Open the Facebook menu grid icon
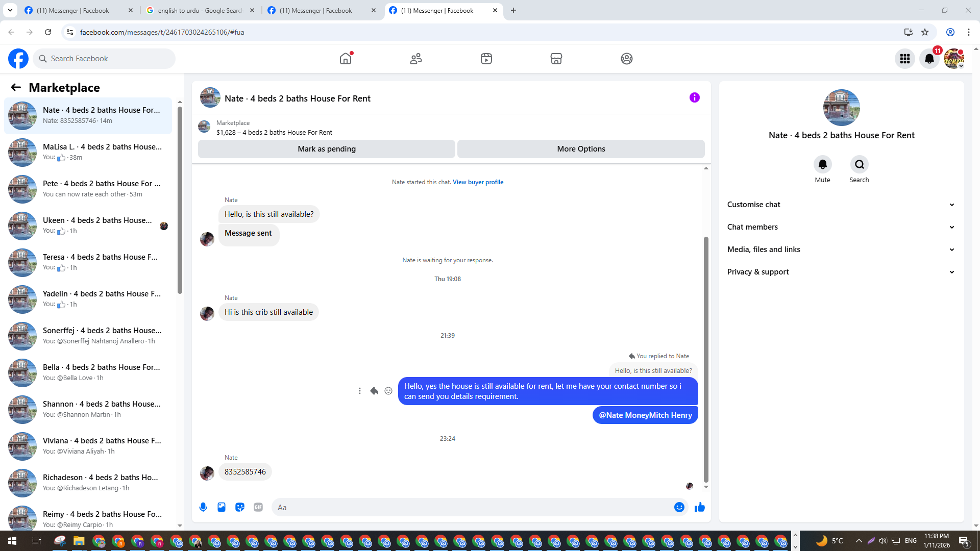Screen dimensions: 980x551 (905, 59)
